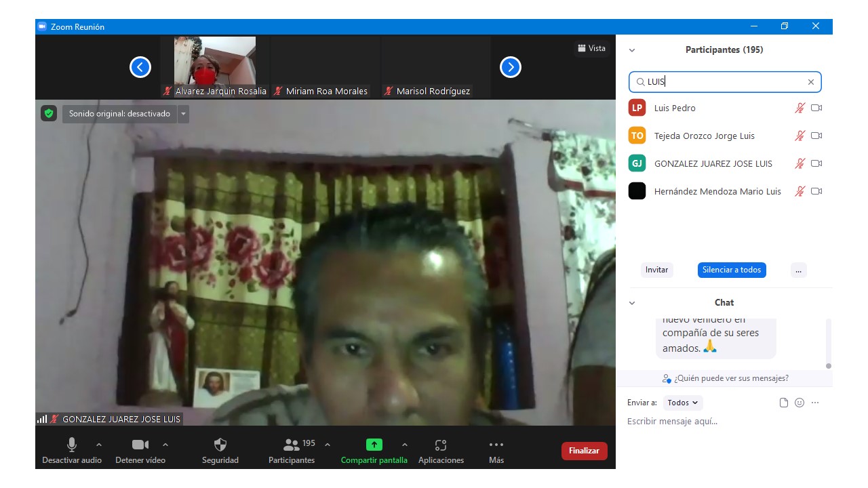Open the Enviar a Todos dropdown
868x488 pixels.
click(683, 403)
